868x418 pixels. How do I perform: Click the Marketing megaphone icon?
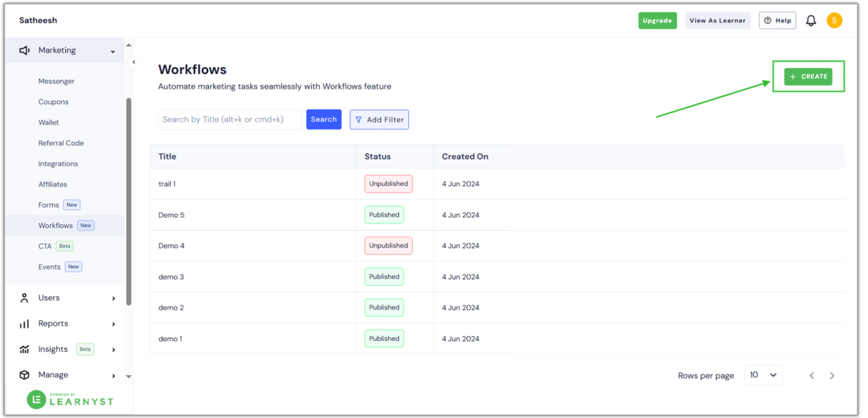point(25,51)
